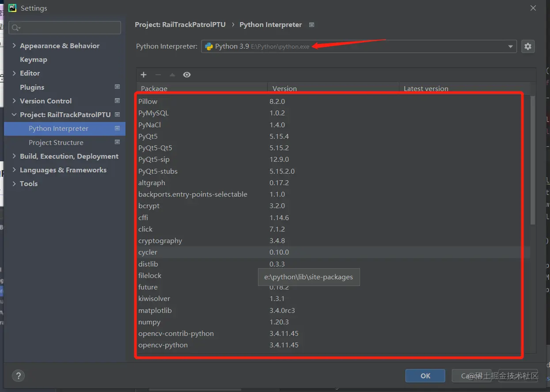Viewport: 550px width, 392px height.
Task: Select the Pillow package row
Action: click(x=333, y=101)
